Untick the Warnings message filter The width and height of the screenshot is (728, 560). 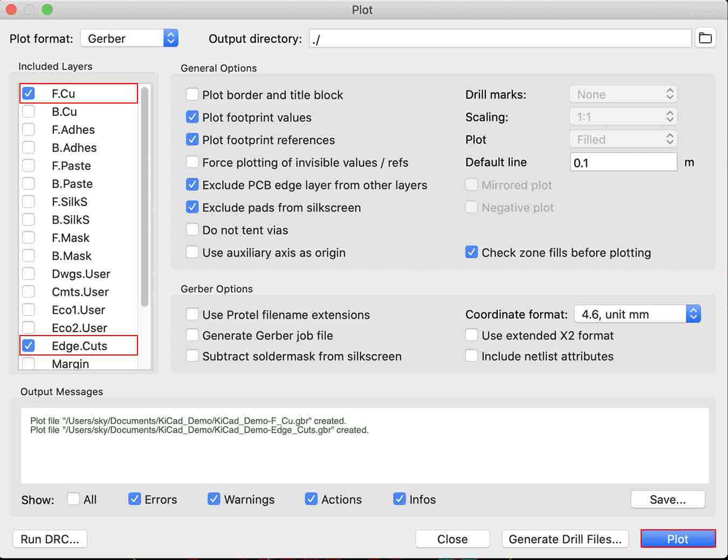point(214,499)
